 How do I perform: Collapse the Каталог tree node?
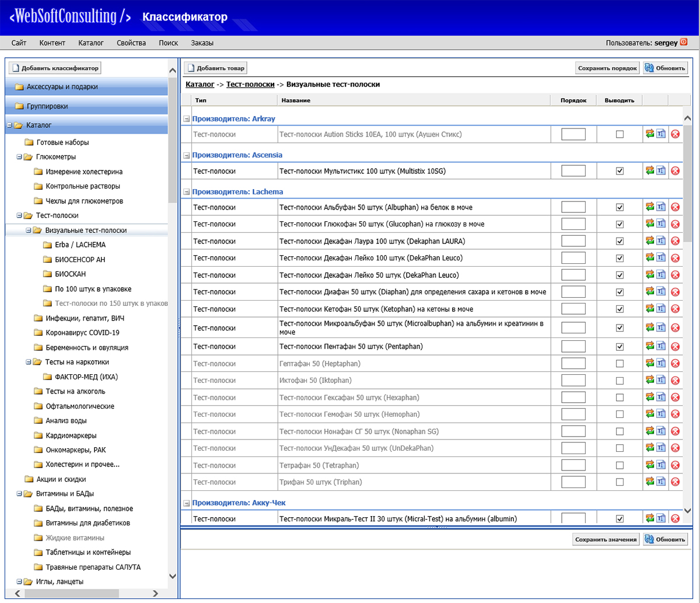(9, 125)
